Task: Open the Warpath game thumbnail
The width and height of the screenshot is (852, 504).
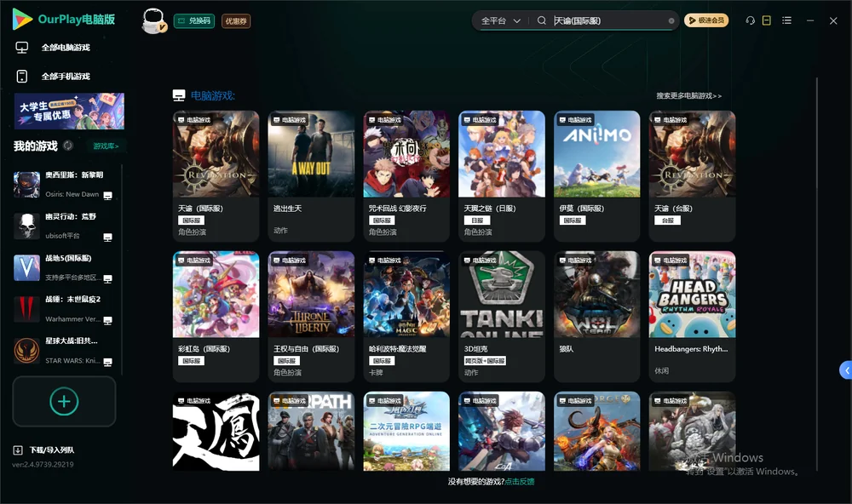Action: [311, 432]
